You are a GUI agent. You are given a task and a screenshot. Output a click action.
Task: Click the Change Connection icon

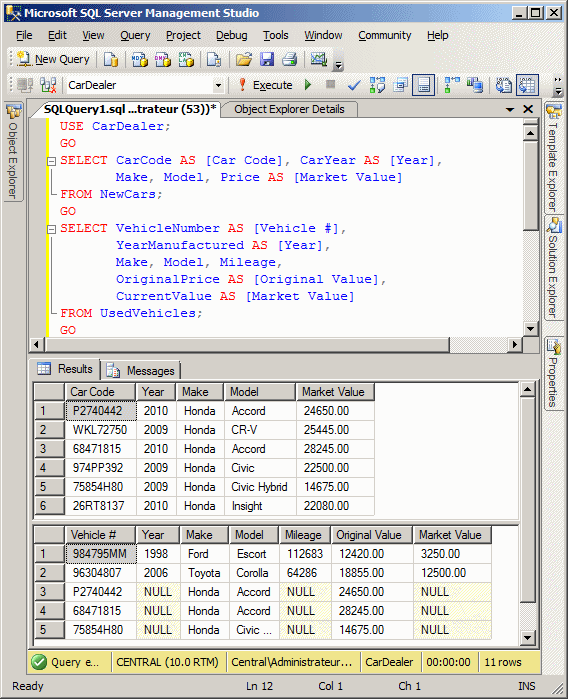click(48, 85)
